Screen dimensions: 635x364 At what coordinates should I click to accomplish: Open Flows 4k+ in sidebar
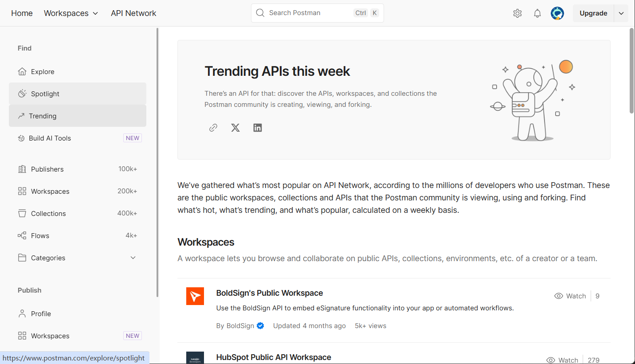coord(78,235)
